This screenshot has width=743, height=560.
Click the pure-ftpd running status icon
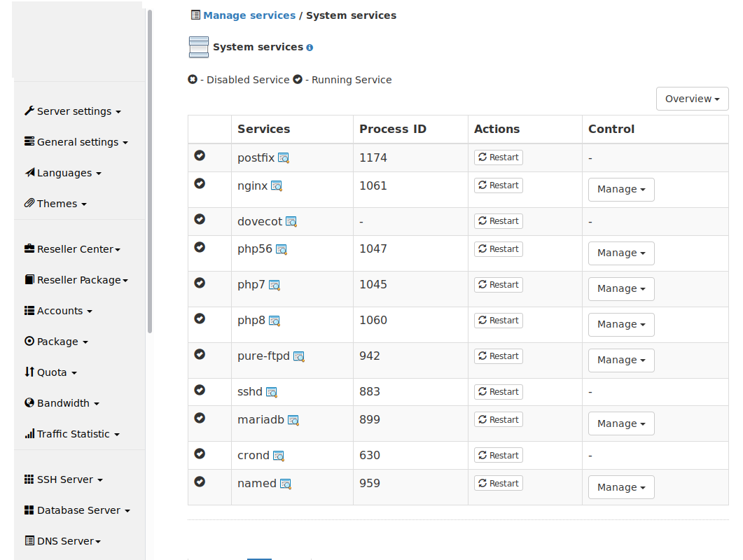tap(200, 354)
